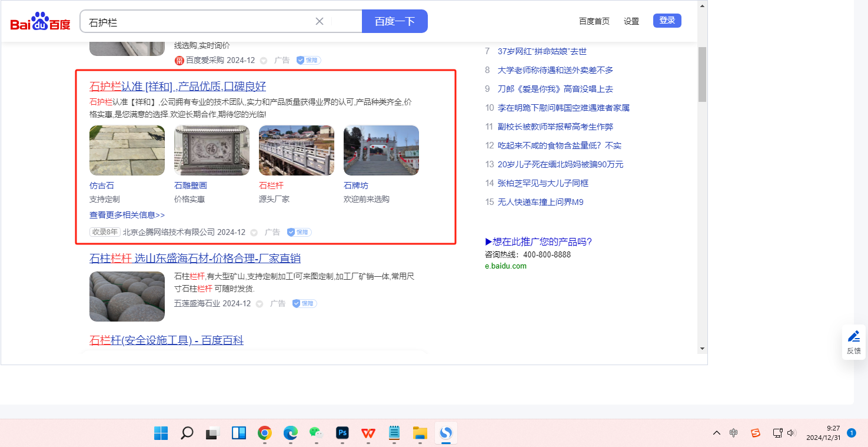Open the 石雕壁画 thumbnail image
This screenshot has width=868, height=447.
tap(211, 150)
